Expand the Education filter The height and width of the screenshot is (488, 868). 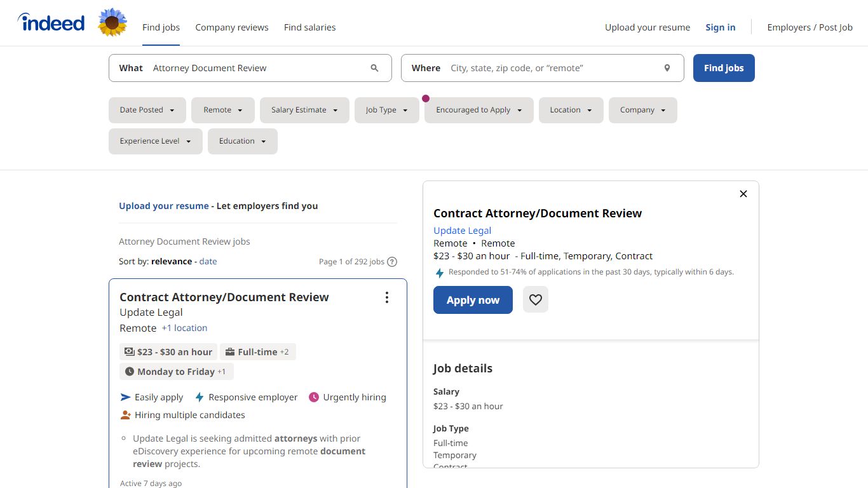pyautogui.click(x=243, y=141)
